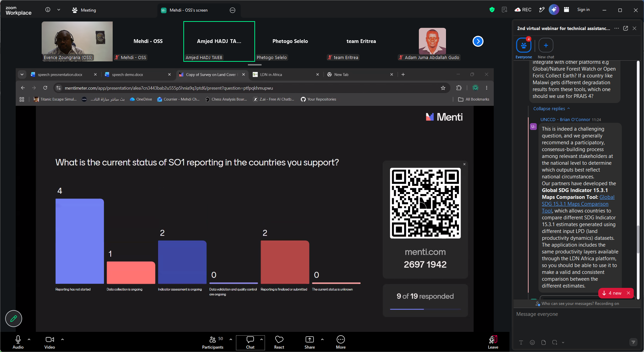The height and width of the screenshot is (352, 644).
Task: Toggle the Audio microphone mute
Action: point(18,342)
